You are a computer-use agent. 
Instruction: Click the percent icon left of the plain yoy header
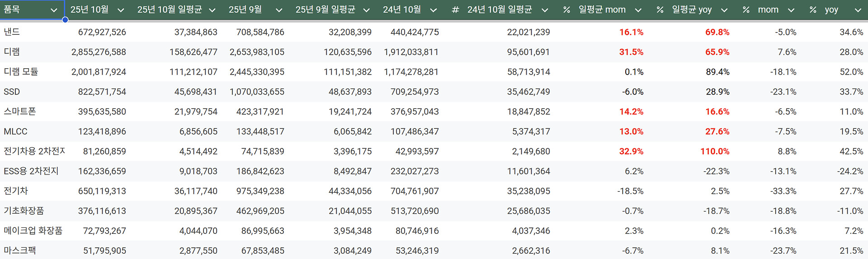(813, 9)
